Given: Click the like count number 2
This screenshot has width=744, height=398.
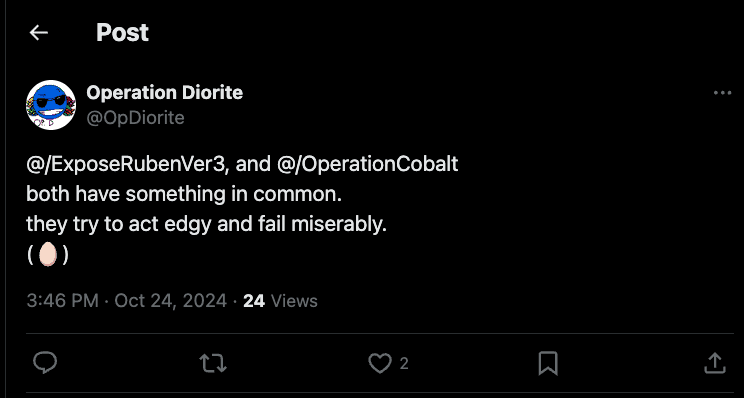Looking at the screenshot, I should (x=404, y=364).
